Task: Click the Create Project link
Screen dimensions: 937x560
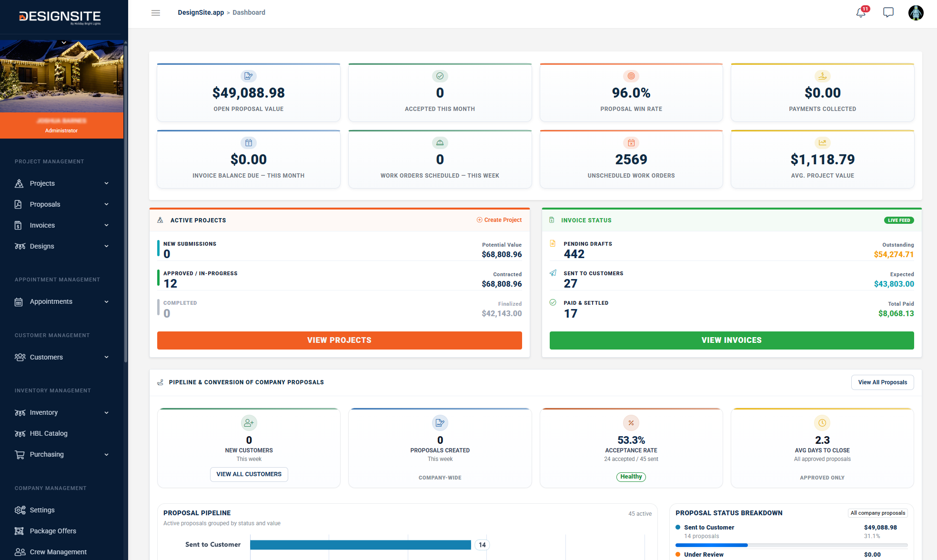Action: pos(499,220)
